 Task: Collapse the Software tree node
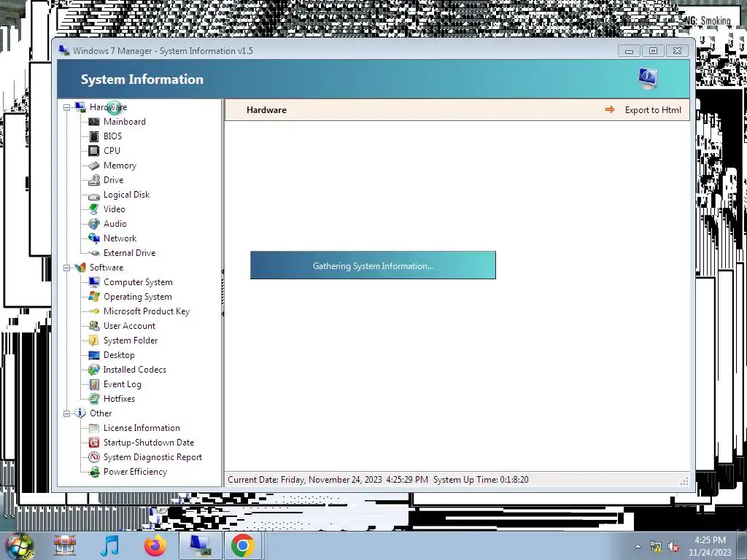tap(66, 268)
